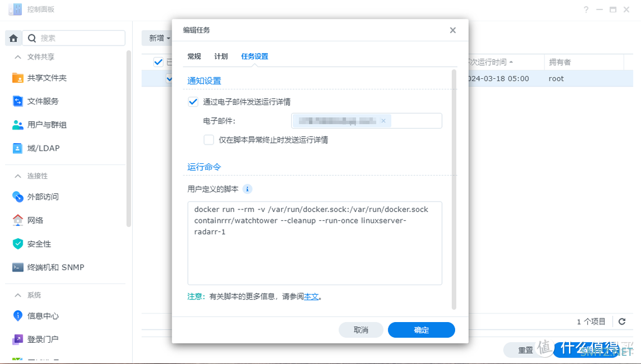
Task: Click the refresh icon next to 1 个项目
Action: pos(622,321)
